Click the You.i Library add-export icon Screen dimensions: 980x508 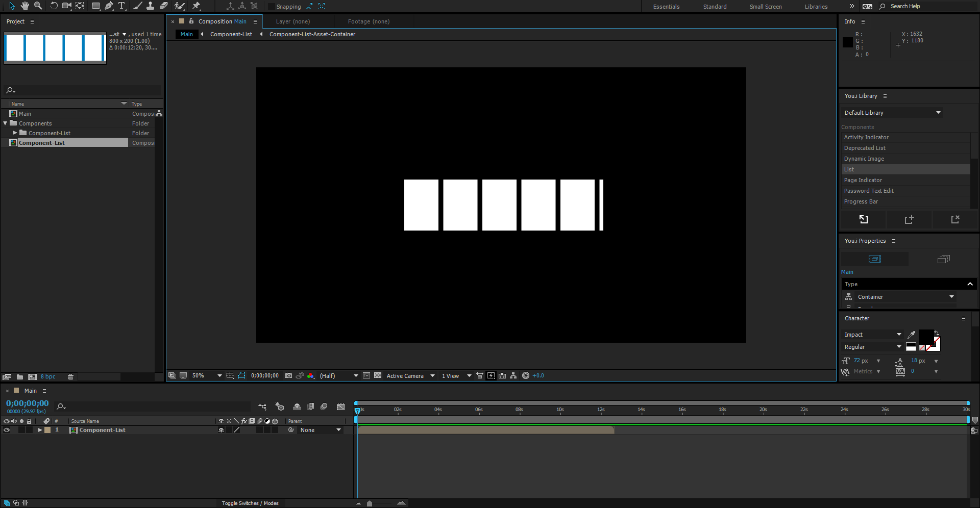[x=909, y=219]
